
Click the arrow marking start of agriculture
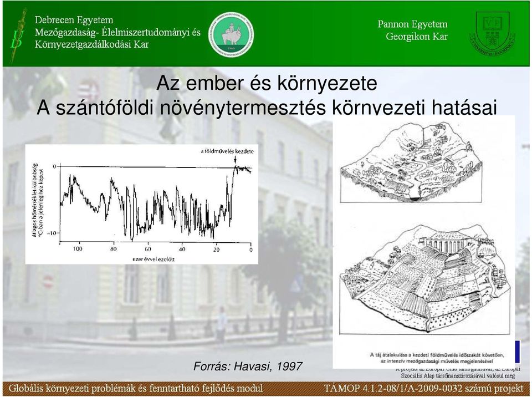point(235,160)
